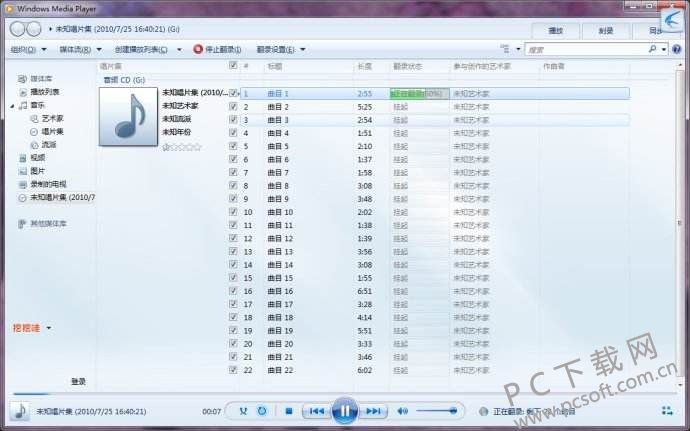
Task: Click the Stop playback button
Action: click(289, 411)
